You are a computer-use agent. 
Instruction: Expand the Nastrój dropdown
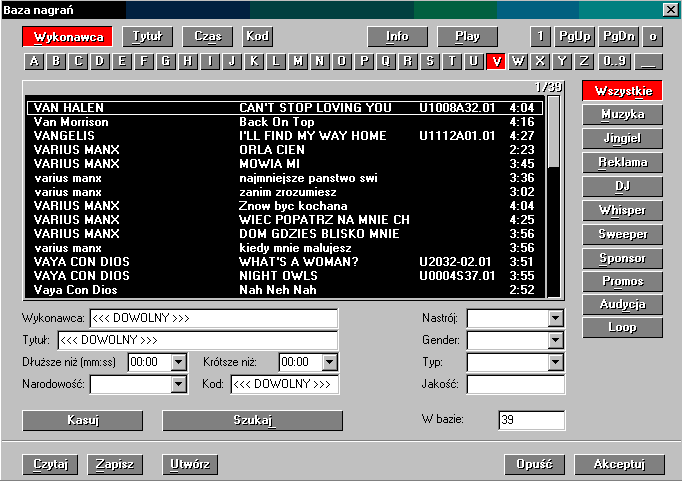click(x=555, y=318)
